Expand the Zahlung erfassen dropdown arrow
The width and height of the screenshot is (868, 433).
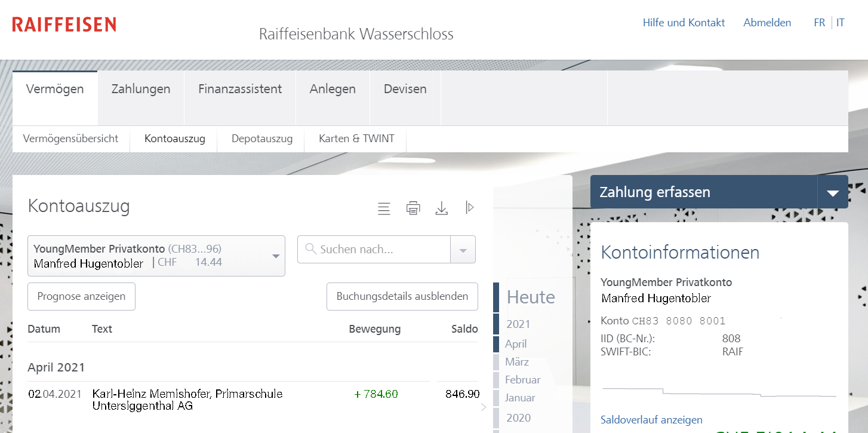(833, 192)
